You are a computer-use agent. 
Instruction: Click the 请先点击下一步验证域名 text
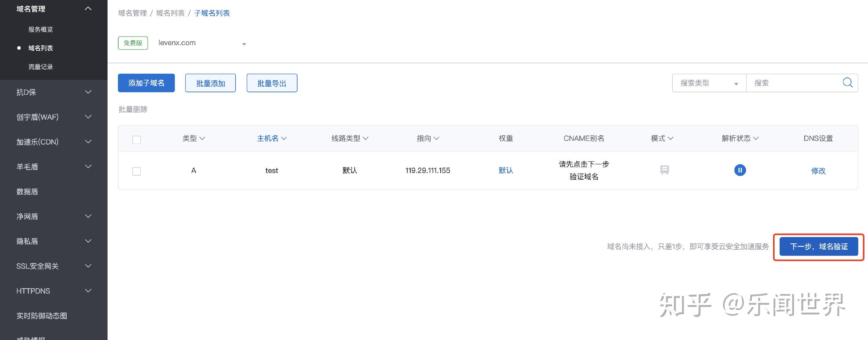584,170
